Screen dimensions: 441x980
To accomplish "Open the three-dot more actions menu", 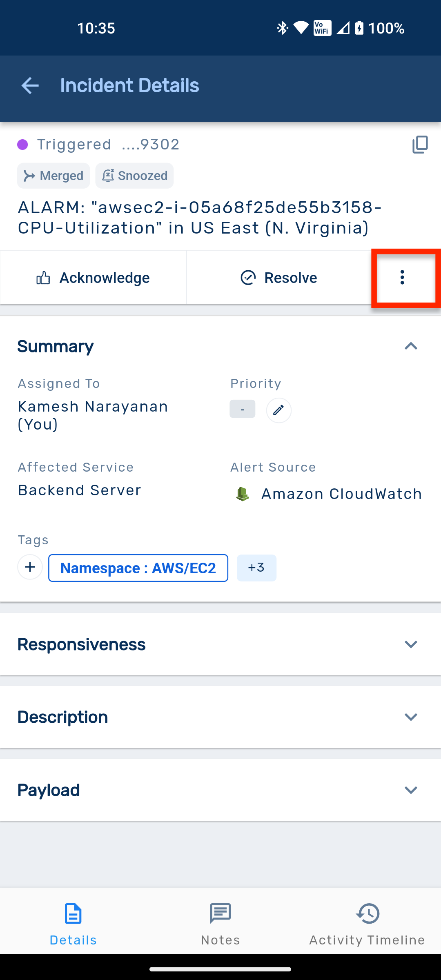I will (403, 278).
